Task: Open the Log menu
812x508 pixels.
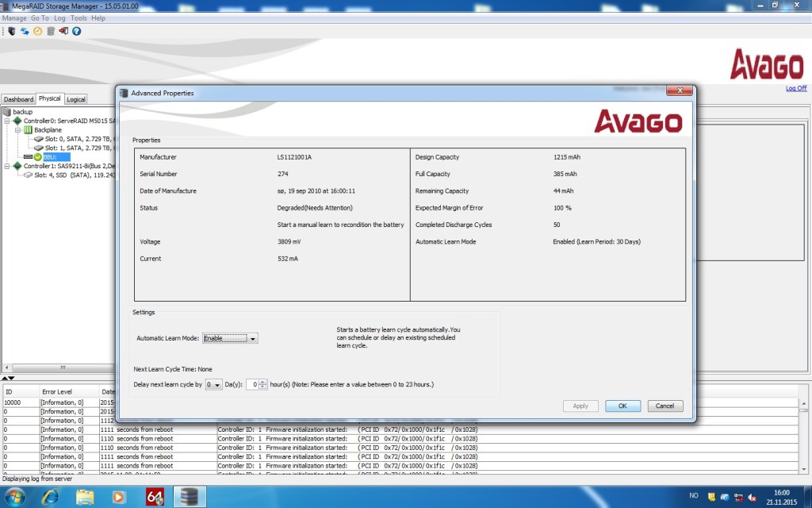Action: point(59,18)
